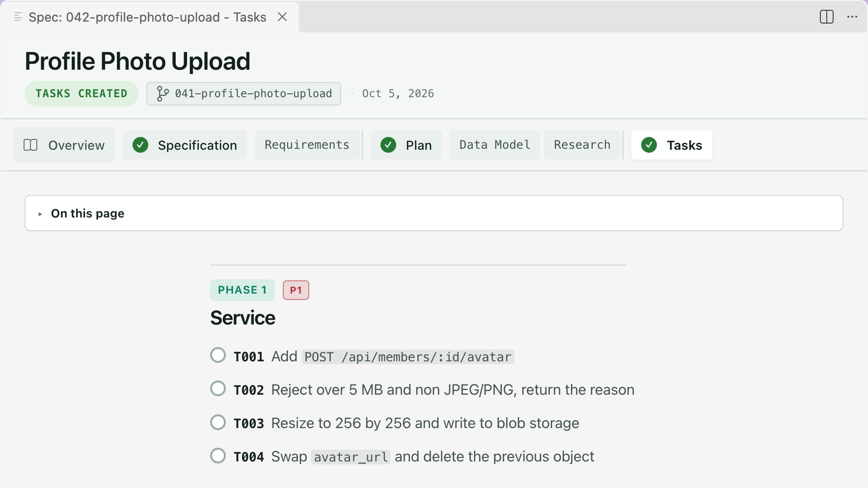Click the Oct 5, 2026 date
This screenshot has height=488, width=868.
click(398, 93)
